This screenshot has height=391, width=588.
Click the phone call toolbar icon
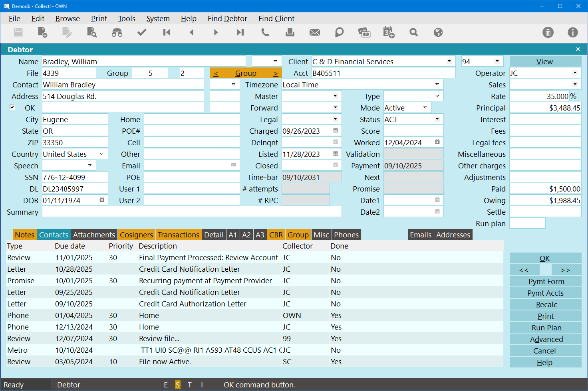pos(265,32)
